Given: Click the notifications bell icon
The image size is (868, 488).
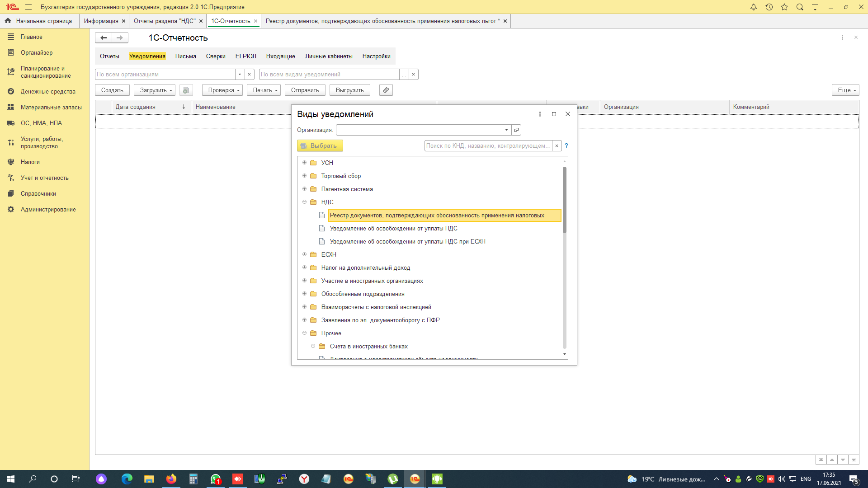Looking at the screenshot, I should (x=754, y=7).
